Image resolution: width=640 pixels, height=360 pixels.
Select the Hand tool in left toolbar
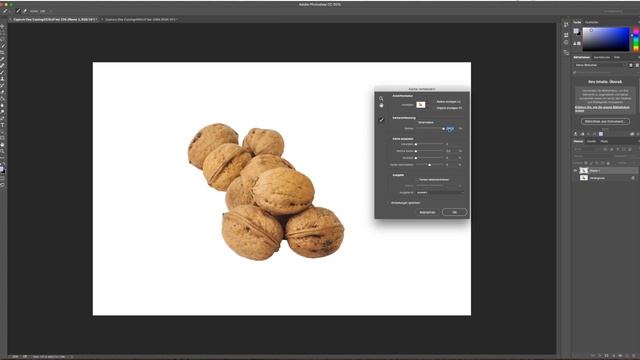click(2, 144)
